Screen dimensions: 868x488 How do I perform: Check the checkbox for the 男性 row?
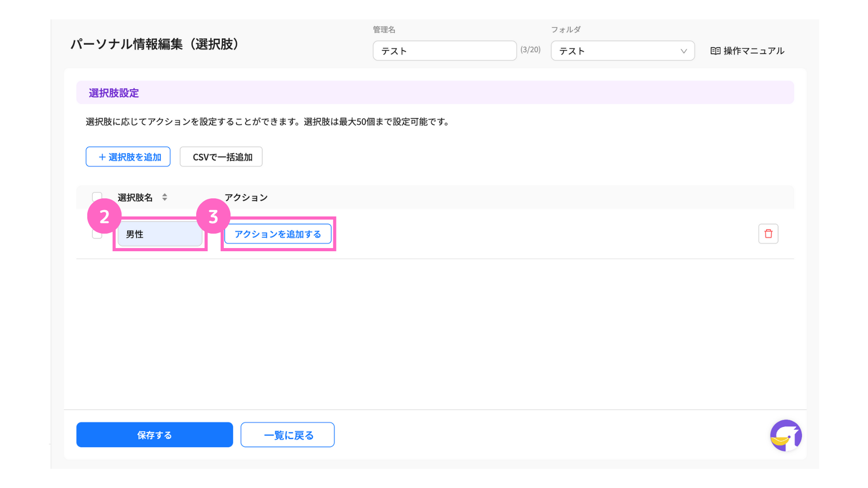[x=97, y=235]
